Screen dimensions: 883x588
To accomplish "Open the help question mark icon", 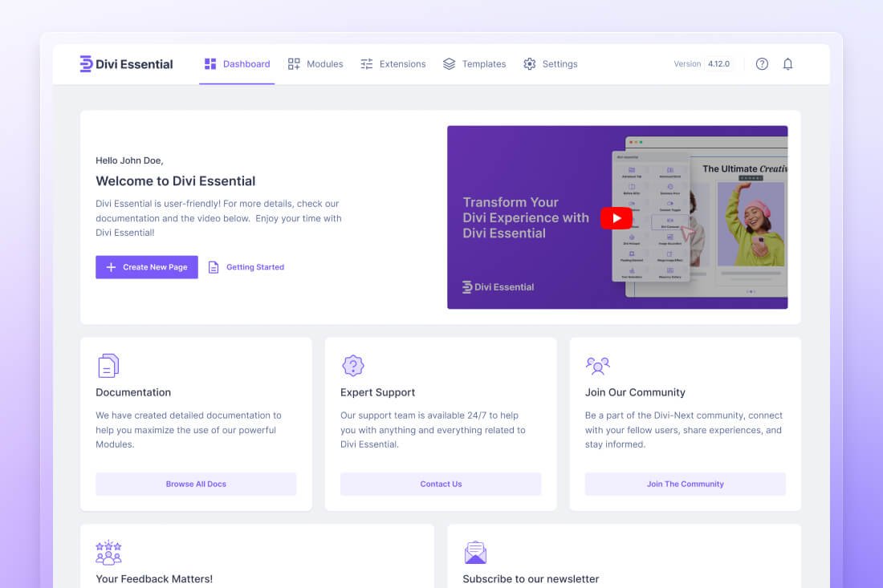I will (x=761, y=63).
